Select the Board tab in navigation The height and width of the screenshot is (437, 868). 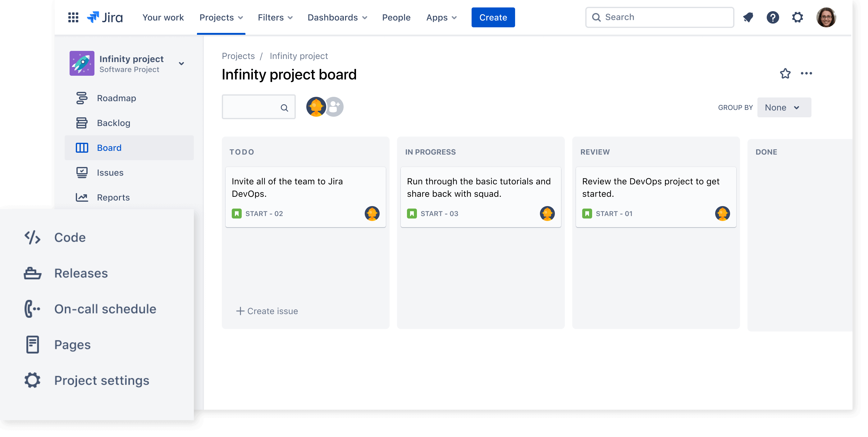click(x=109, y=147)
